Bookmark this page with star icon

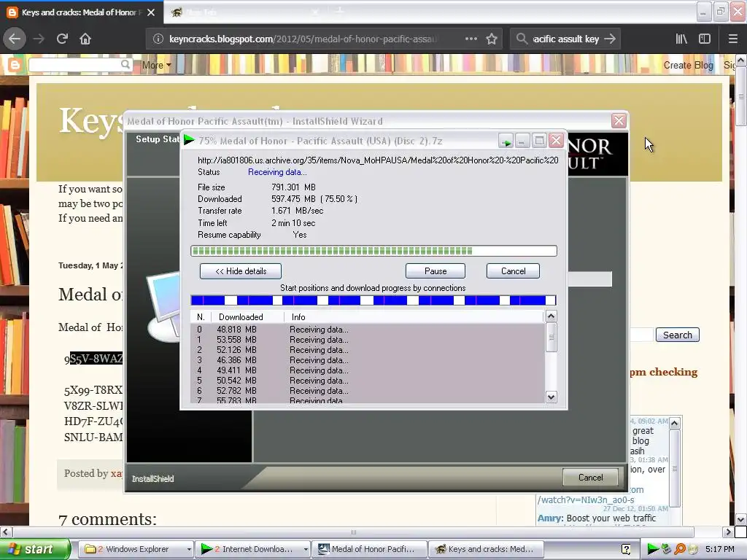click(492, 39)
